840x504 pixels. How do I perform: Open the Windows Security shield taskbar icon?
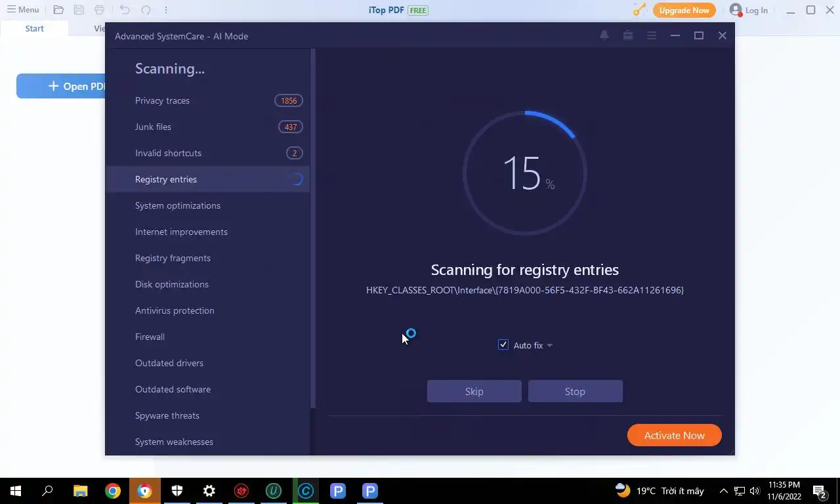tap(177, 491)
